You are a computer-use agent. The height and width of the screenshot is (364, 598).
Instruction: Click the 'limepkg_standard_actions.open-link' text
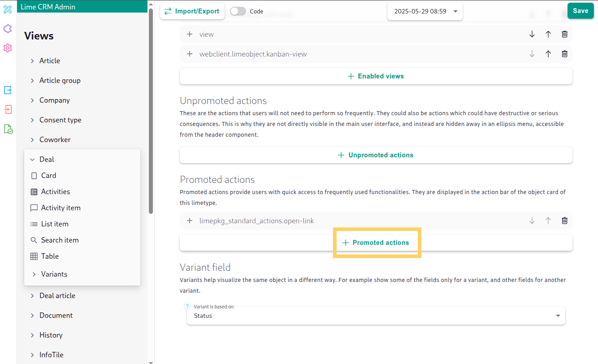(257, 221)
